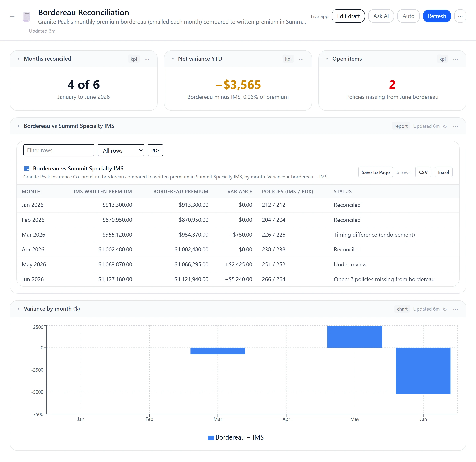Collapse the Net variance YTD card
Image resolution: width=476 pixels, height=462 pixels.
tap(173, 59)
